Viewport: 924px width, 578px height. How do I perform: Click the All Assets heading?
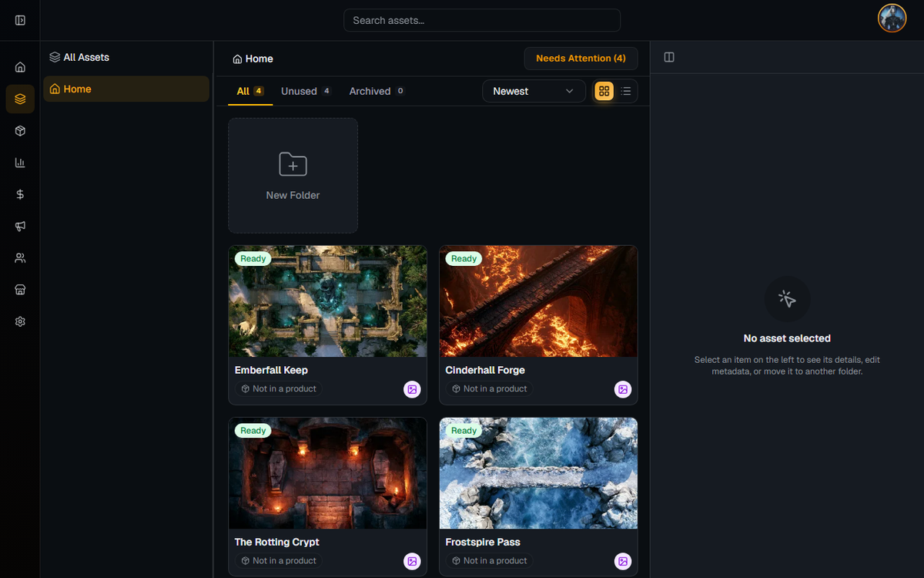79,57
